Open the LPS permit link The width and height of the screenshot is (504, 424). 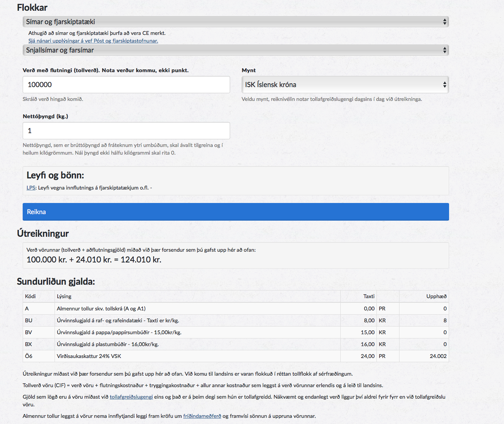pyautogui.click(x=31, y=188)
